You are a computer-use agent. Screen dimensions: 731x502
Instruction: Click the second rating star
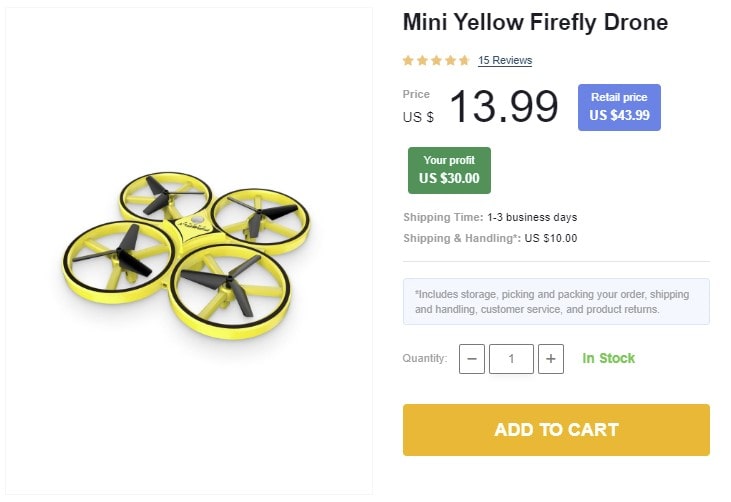(x=422, y=60)
